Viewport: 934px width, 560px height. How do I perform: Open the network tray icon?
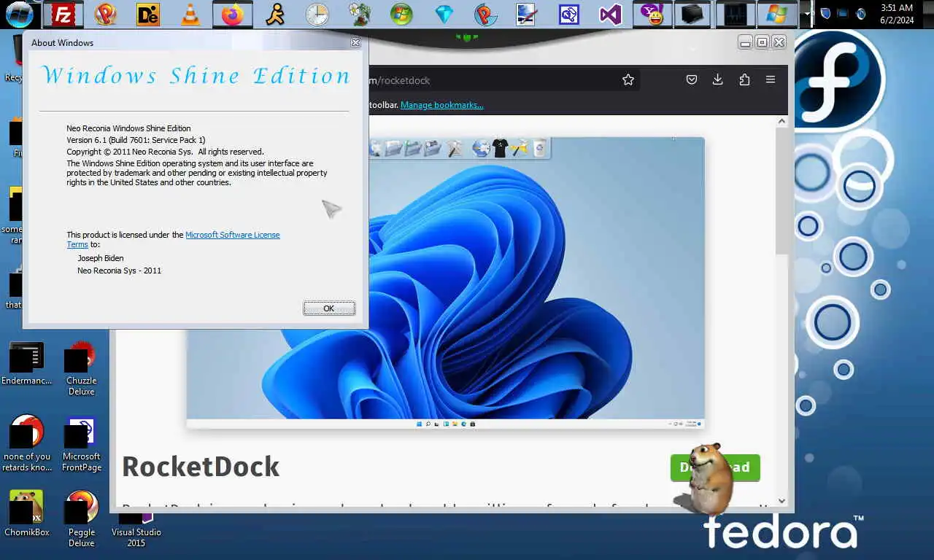tap(844, 14)
